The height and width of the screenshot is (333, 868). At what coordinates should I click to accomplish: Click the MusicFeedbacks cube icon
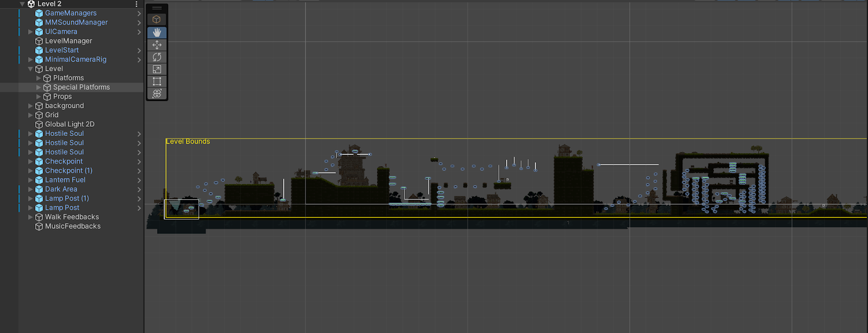coord(39,226)
